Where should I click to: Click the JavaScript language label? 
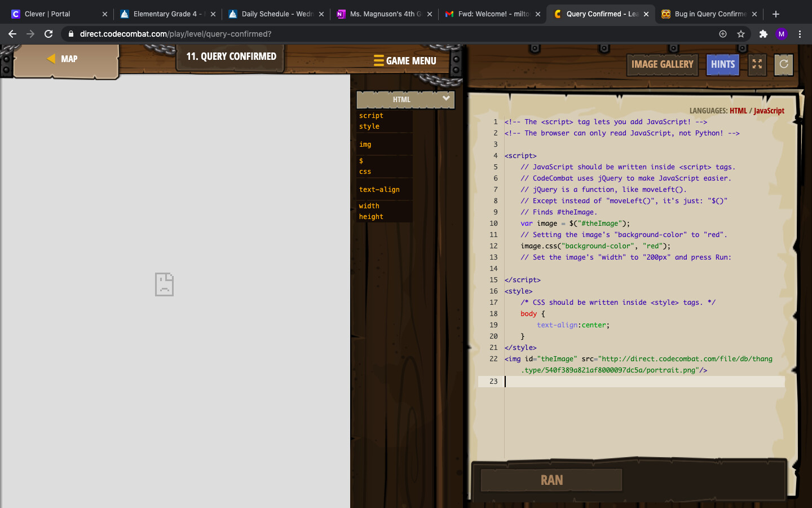[x=769, y=111]
